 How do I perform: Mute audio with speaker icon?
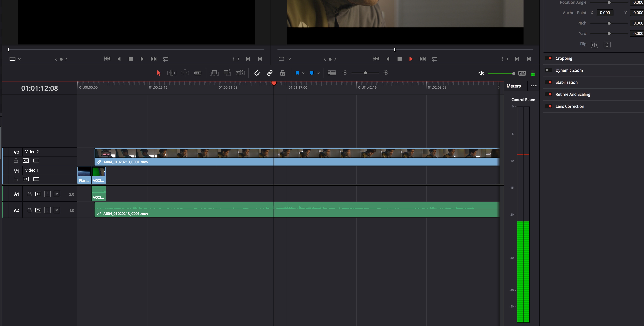(481, 73)
